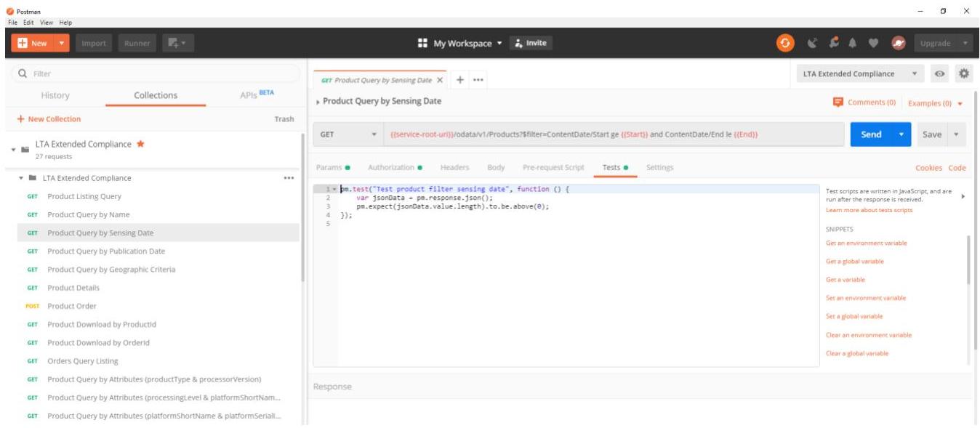Switch to the APIs BETA tab
Image resolution: width=980 pixels, height=428 pixels.
pos(257,94)
